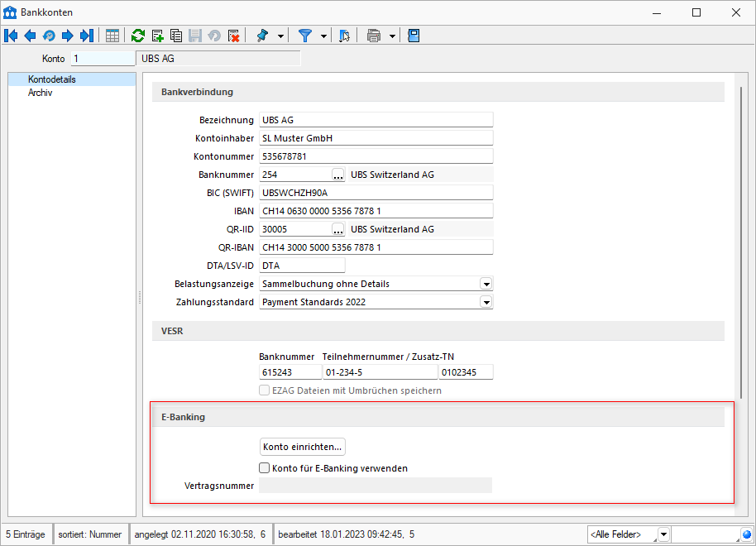The image size is (756, 546).
Task: Delete record with red X icon
Action: (x=233, y=36)
